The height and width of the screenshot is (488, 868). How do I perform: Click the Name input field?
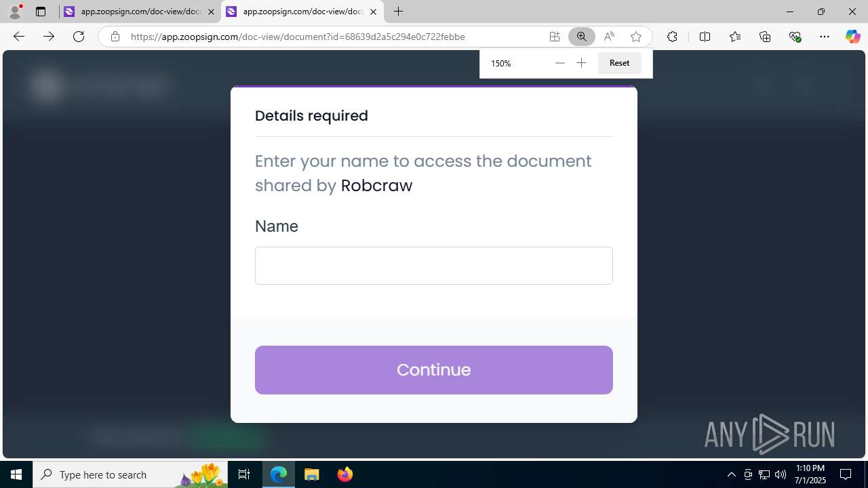(x=434, y=266)
